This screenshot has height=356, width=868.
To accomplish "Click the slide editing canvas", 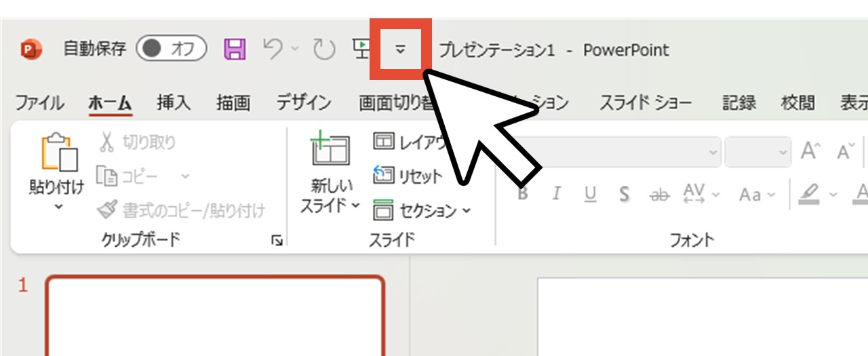I will pos(703,317).
